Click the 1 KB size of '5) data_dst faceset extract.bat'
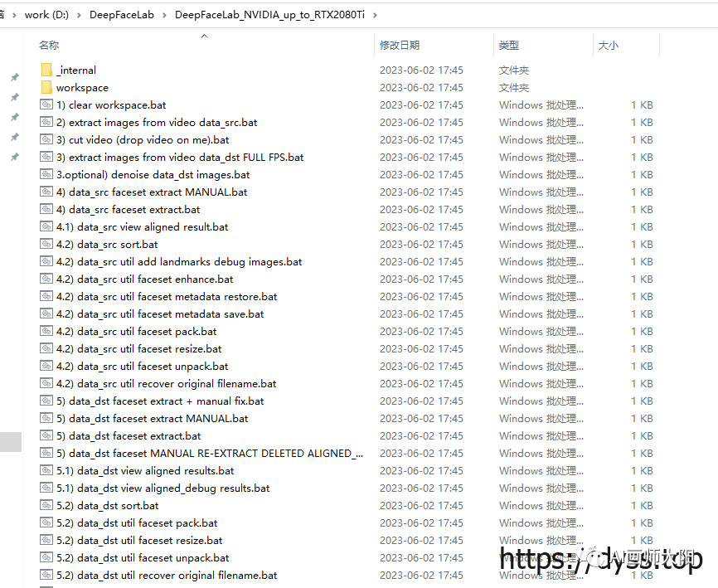 point(642,435)
